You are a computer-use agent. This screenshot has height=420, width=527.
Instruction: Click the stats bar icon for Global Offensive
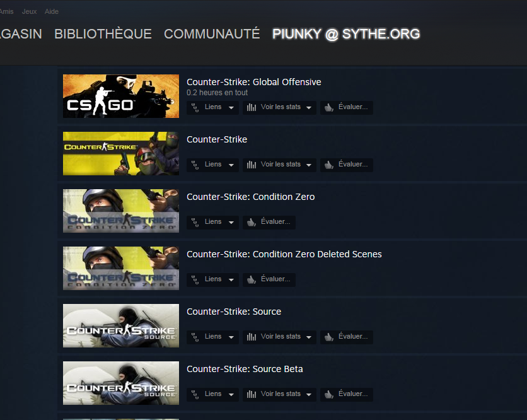click(252, 108)
